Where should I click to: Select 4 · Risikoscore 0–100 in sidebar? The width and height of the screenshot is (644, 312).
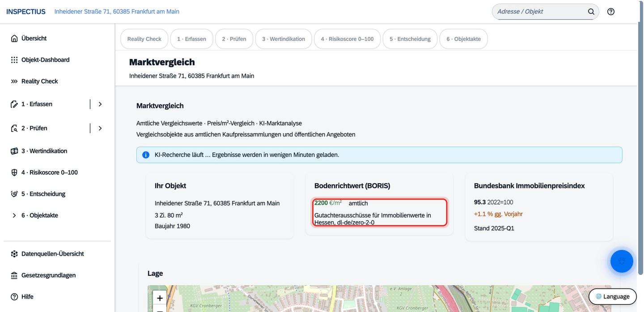tap(57, 173)
